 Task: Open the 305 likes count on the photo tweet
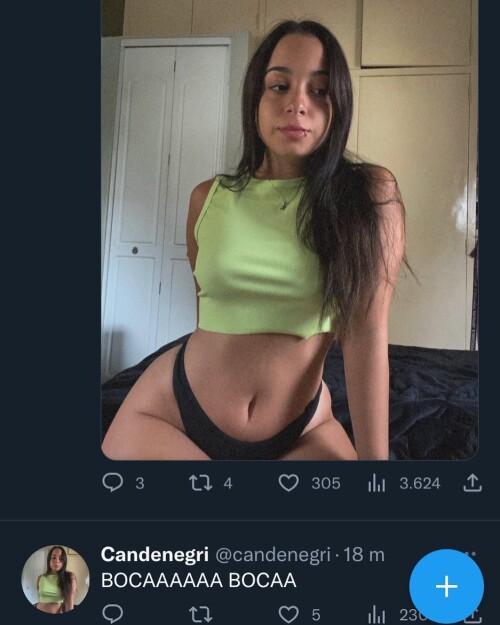tap(326, 483)
